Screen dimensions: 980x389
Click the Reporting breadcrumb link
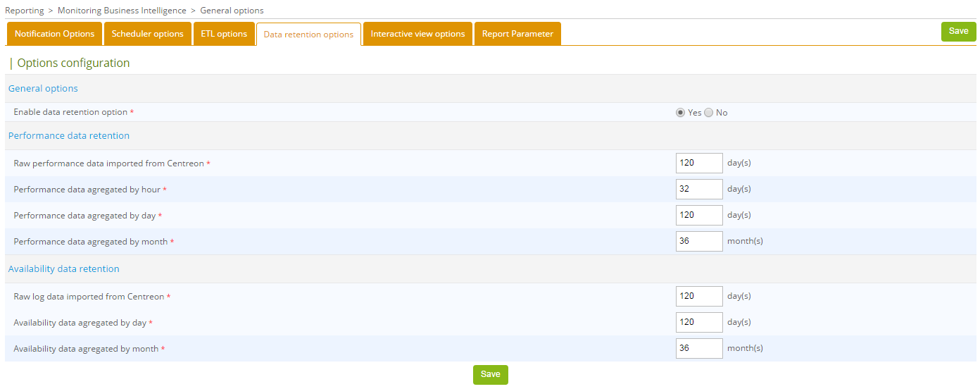pyautogui.click(x=24, y=11)
